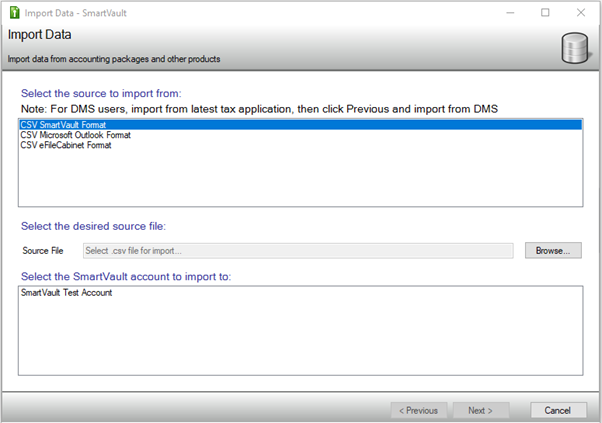Click the 'Source File' label
This screenshot has width=602, height=423.
coord(43,250)
